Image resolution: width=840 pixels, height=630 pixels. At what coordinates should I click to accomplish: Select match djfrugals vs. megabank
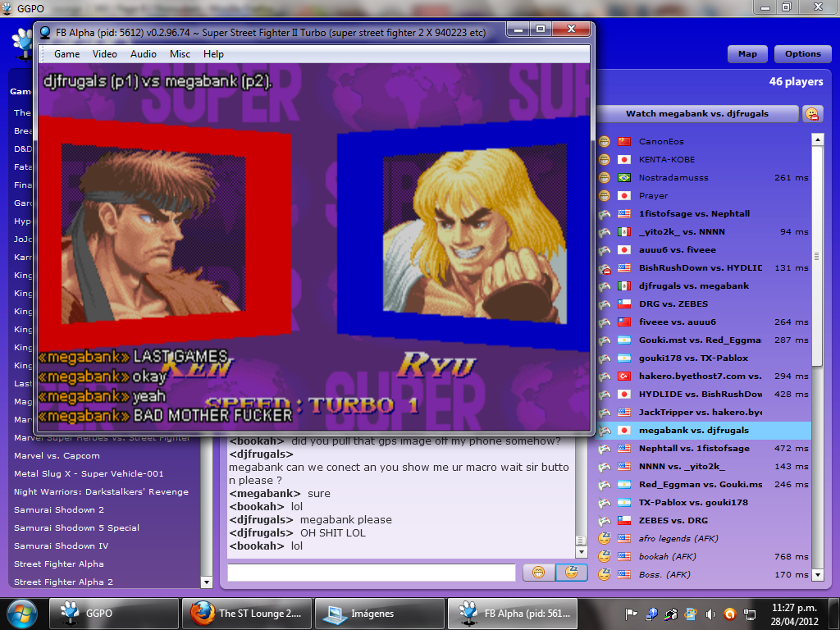tap(704, 286)
